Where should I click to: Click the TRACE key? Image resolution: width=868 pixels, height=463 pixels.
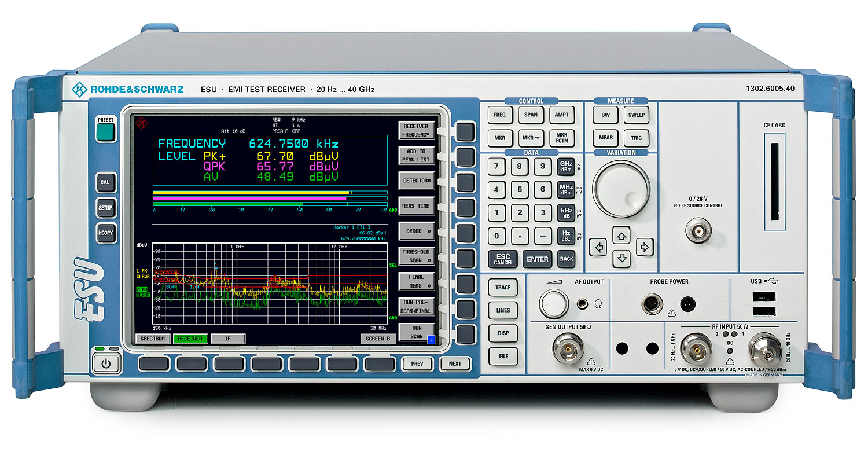503,288
